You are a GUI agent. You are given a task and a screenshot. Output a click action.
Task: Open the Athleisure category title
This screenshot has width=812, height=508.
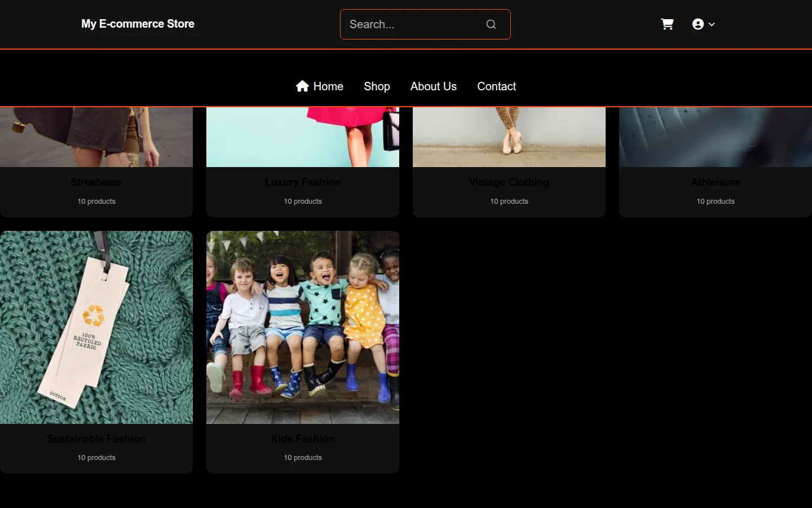click(x=716, y=182)
